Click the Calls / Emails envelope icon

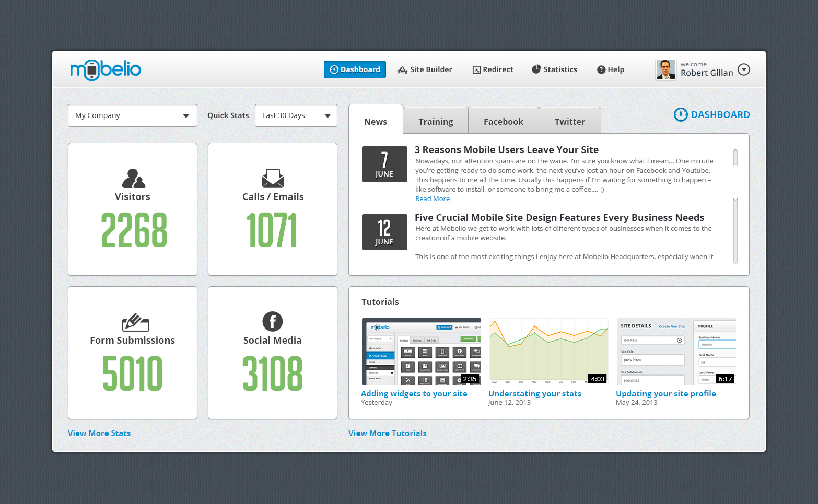[273, 178]
